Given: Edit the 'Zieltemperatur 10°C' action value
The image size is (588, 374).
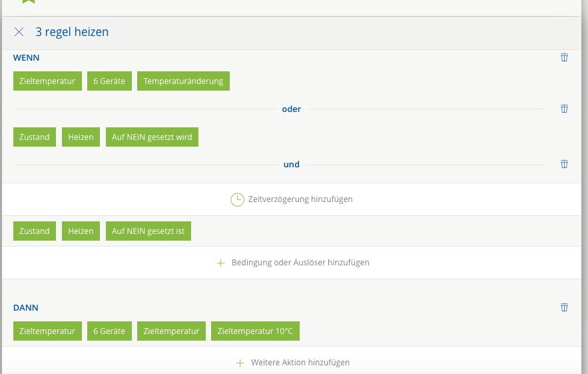Looking at the screenshot, I should (x=255, y=331).
